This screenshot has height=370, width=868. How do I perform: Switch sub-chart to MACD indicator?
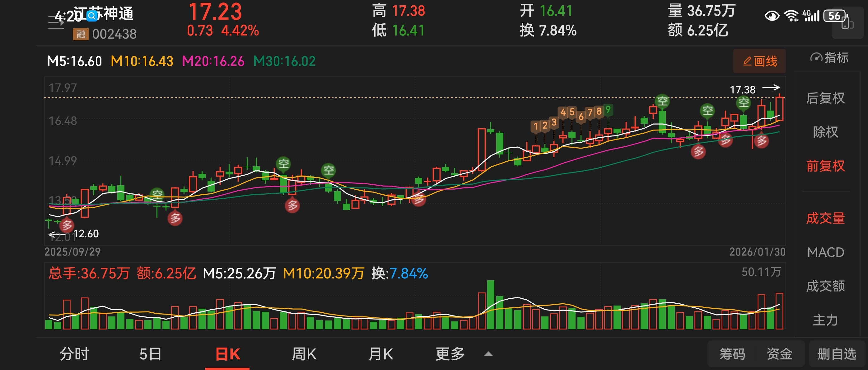click(825, 252)
